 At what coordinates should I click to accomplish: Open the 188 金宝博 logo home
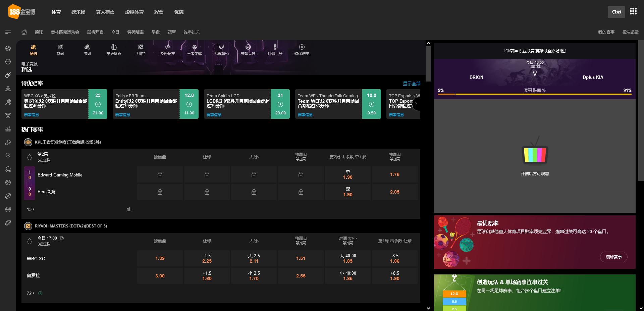tap(22, 12)
